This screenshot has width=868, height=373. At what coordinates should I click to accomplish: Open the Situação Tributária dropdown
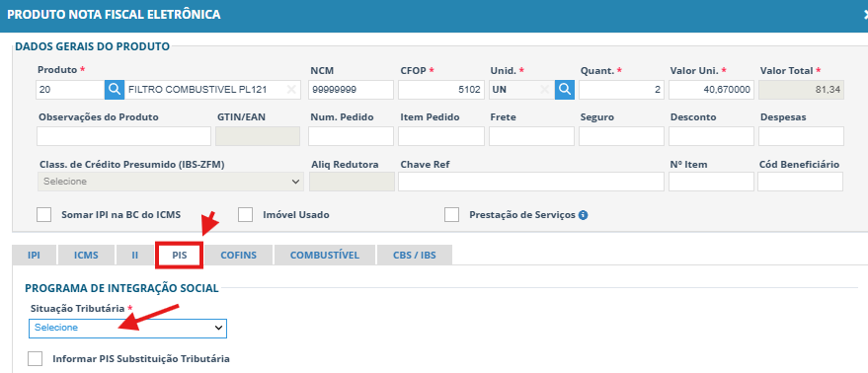tap(127, 328)
